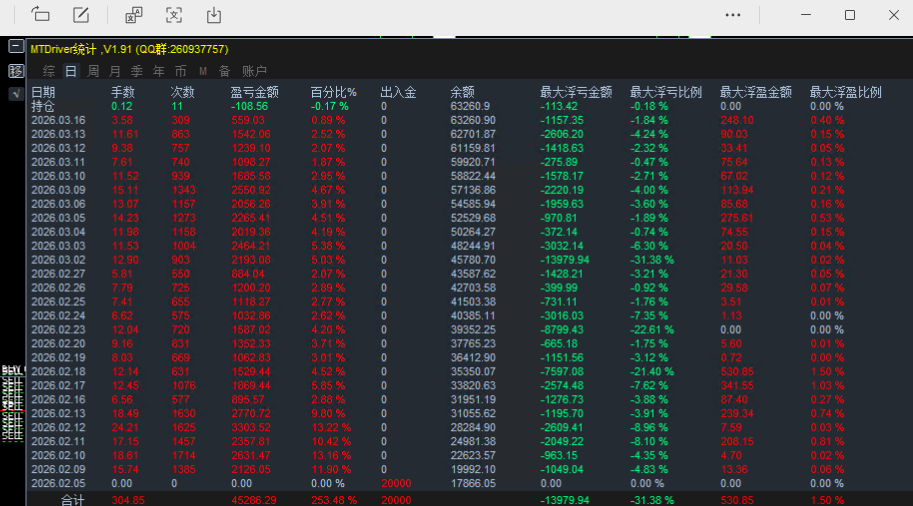Click the 合计 totals label
Image resolution: width=913 pixels, height=506 pixels.
pos(73,500)
